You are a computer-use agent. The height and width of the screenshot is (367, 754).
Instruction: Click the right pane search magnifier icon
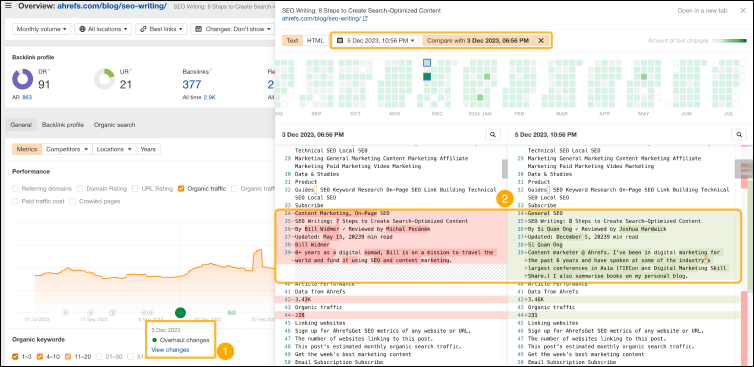point(738,135)
